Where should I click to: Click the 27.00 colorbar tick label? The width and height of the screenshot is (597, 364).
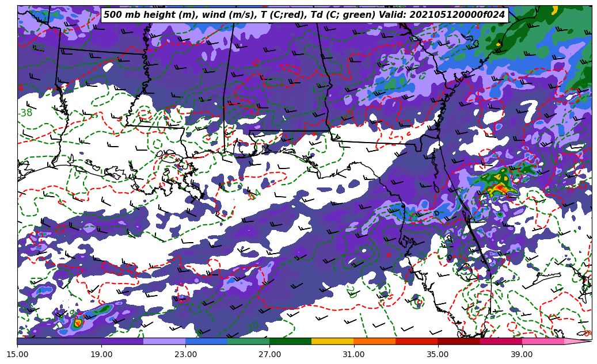coord(269,354)
